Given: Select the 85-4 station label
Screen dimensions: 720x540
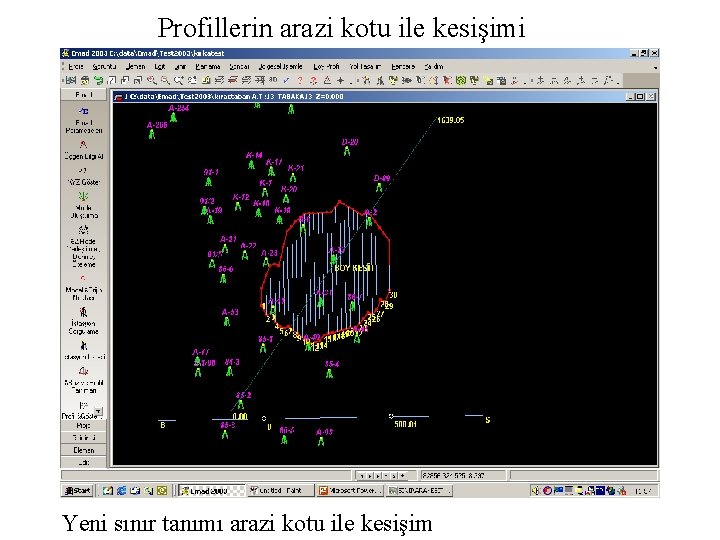Looking at the screenshot, I should pos(332,364).
